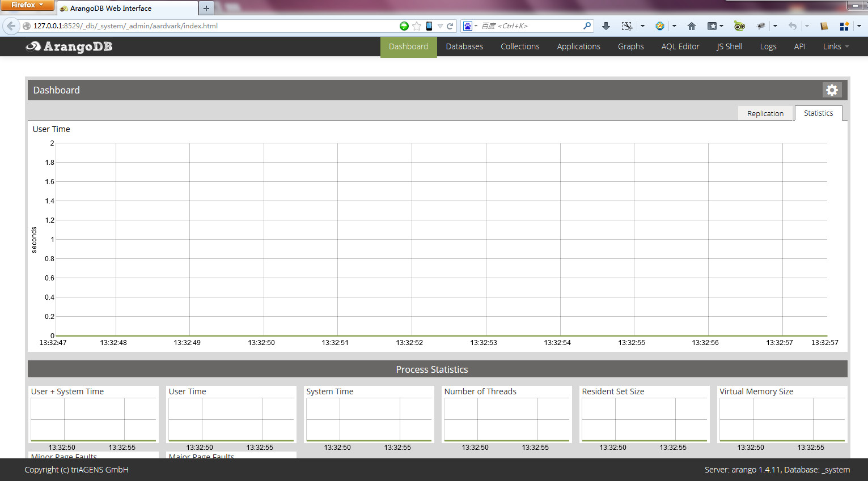The height and width of the screenshot is (481, 868).
Task: Click the ArangoDB logo
Action: 69,46
